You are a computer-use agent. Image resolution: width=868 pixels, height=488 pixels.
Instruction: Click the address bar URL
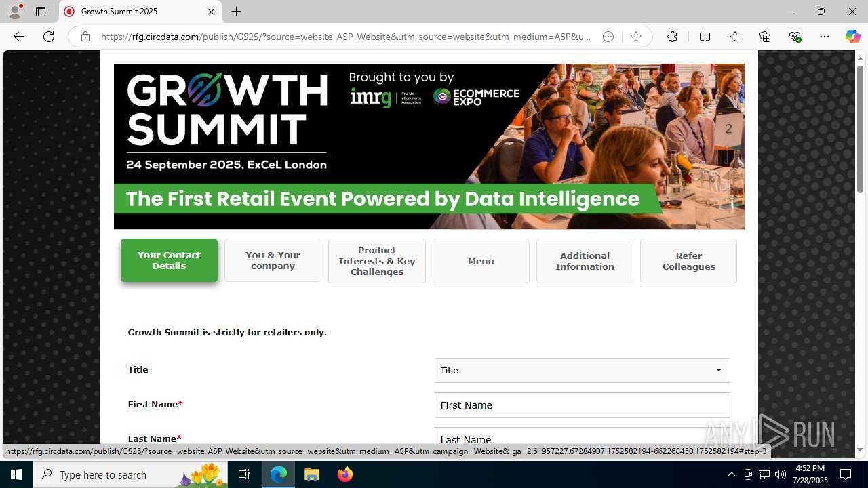(x=346, y=37)
